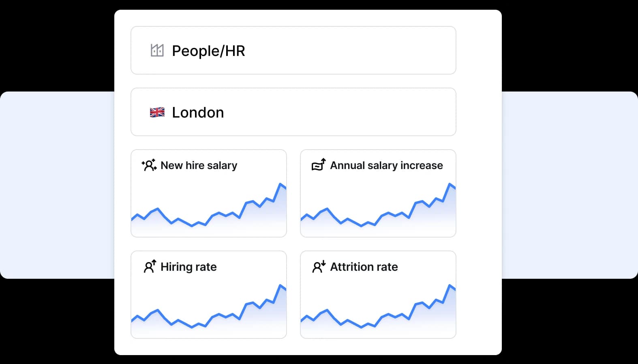Click the peak of the Hiring rate line
Image resolution: width=638 pixels, height=364 pixels.
click(280, 286)
